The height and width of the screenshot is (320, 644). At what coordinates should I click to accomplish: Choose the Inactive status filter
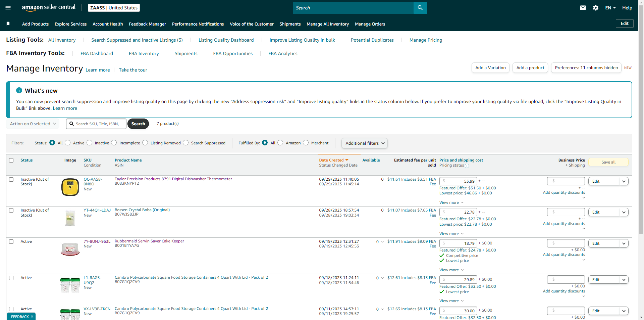coord(90,143)
